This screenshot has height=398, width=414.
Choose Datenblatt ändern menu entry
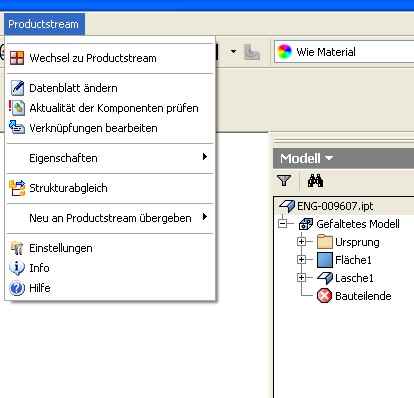[x=110, y=88]
